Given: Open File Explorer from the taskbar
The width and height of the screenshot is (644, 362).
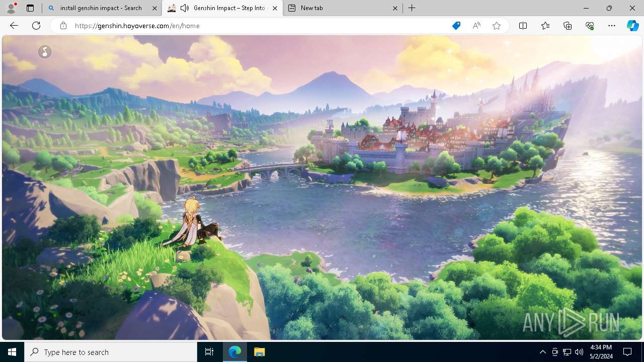Looking at the screenshot, I should [x=259, y=352].
